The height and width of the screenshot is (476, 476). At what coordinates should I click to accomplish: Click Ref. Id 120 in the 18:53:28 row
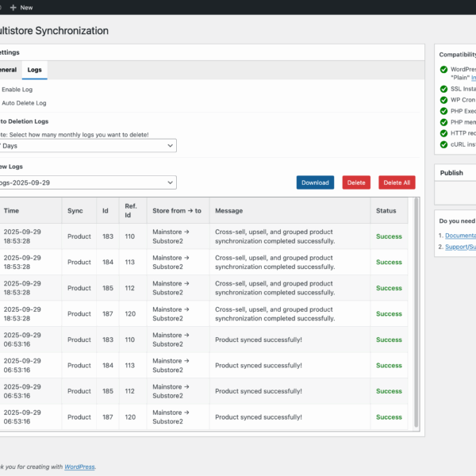point(130,313)
